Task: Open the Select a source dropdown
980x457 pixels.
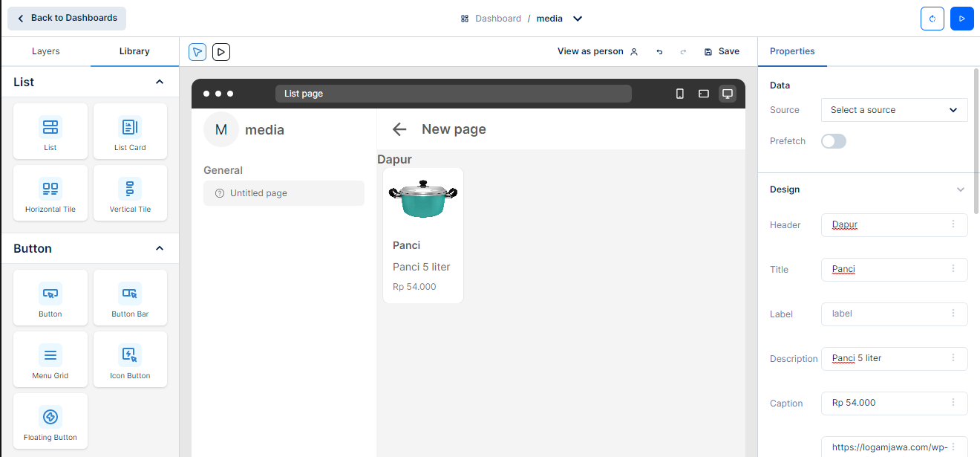Action: [894, 110]
